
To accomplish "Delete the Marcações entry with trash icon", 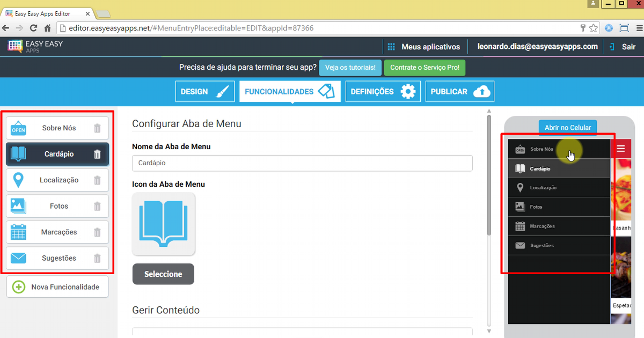I will click(x=97, y=232).
